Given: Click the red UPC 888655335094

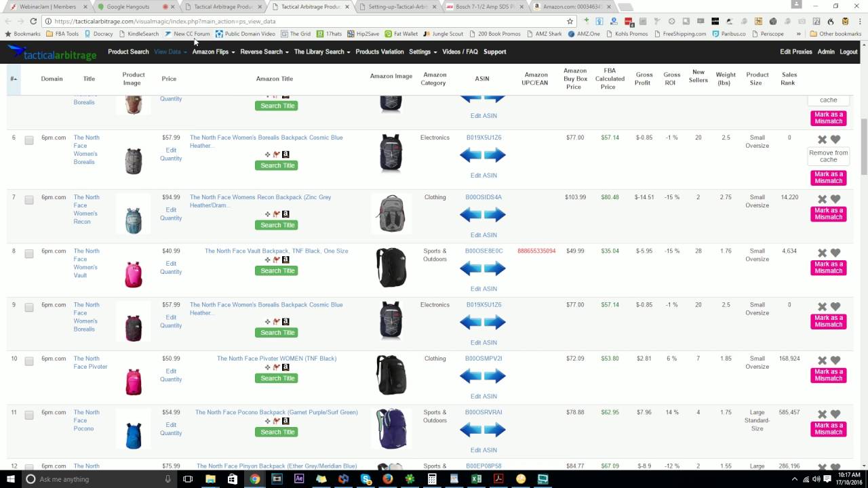Looking at the screenshot, I should [536, 251].
